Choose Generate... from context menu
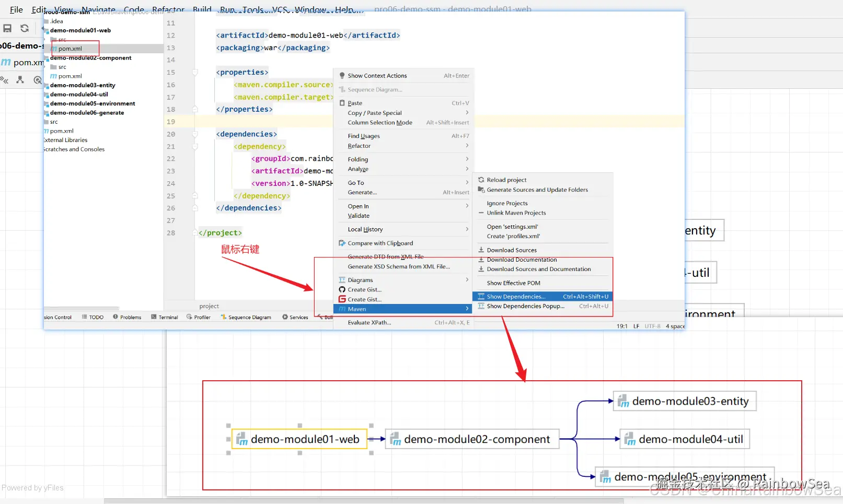The width and height of the screenshot is (843, 504). (x=362, y=193)
